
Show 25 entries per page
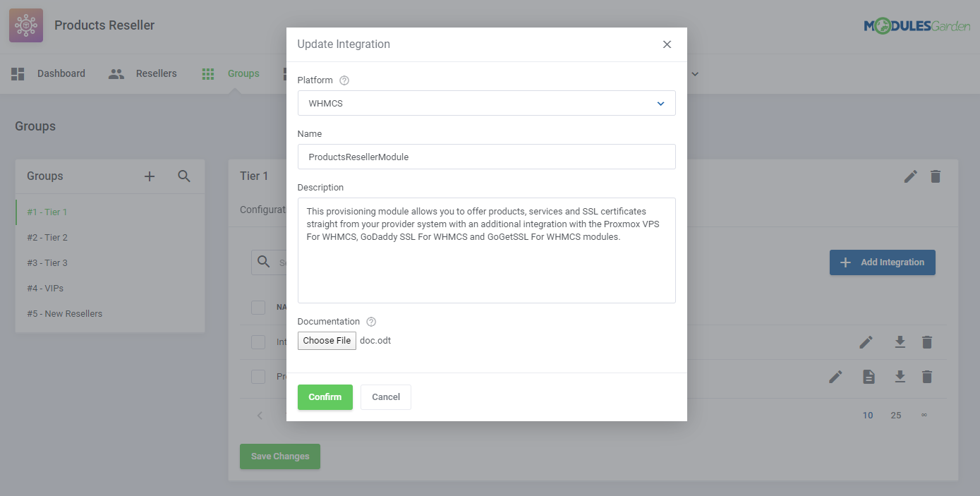[896, 416]
